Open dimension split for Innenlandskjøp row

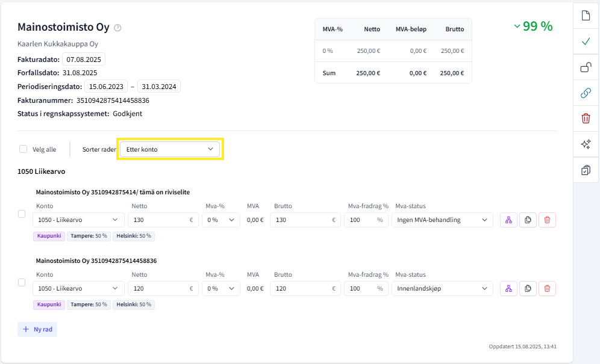508,289
